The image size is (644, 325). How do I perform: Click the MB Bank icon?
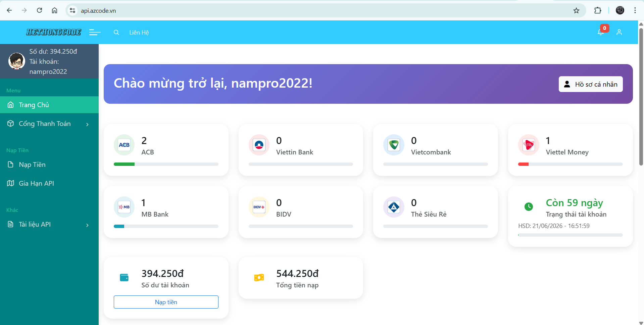(124, 207)
